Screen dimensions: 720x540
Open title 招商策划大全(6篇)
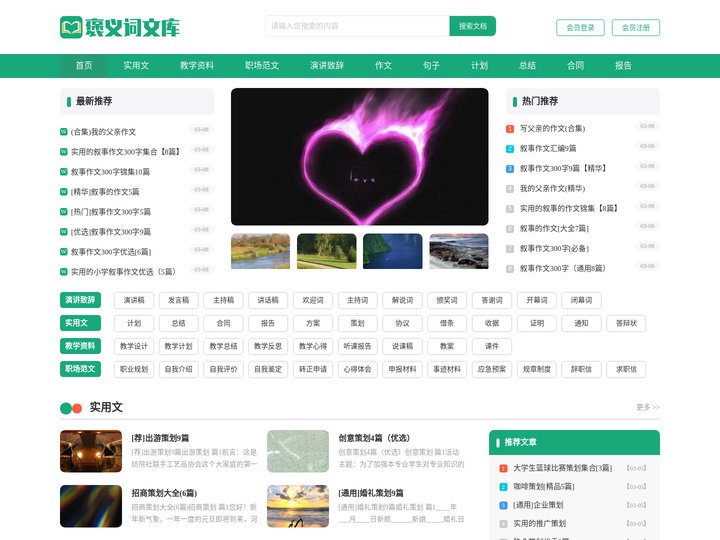tap(164, 493)
